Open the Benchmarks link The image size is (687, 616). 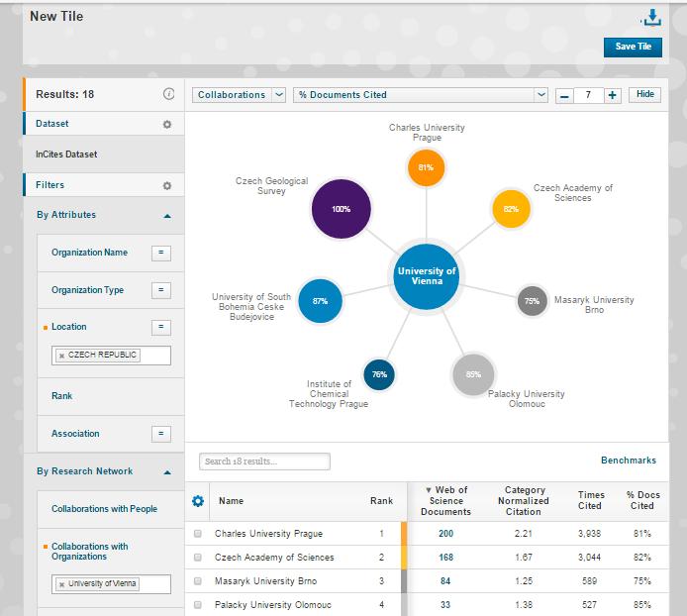click(629, 461)
